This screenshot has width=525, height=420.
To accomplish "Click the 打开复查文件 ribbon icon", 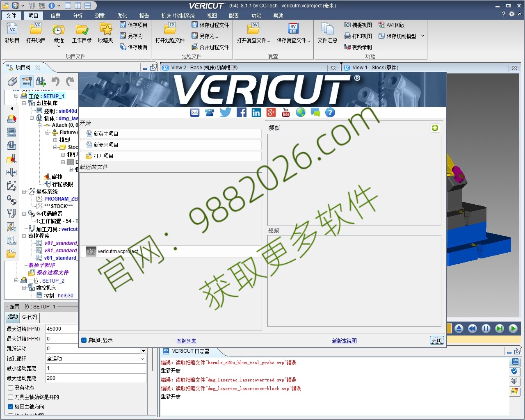I will [x=253, y=33].
